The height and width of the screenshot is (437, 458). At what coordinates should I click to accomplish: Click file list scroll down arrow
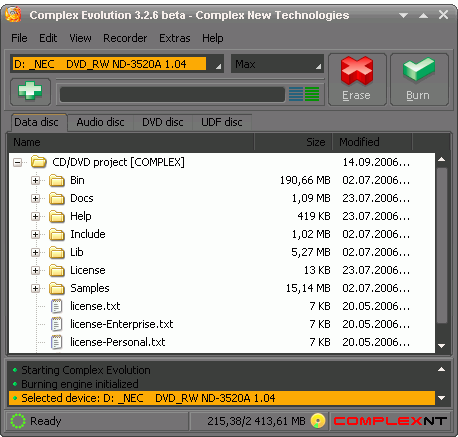(442, 346)
